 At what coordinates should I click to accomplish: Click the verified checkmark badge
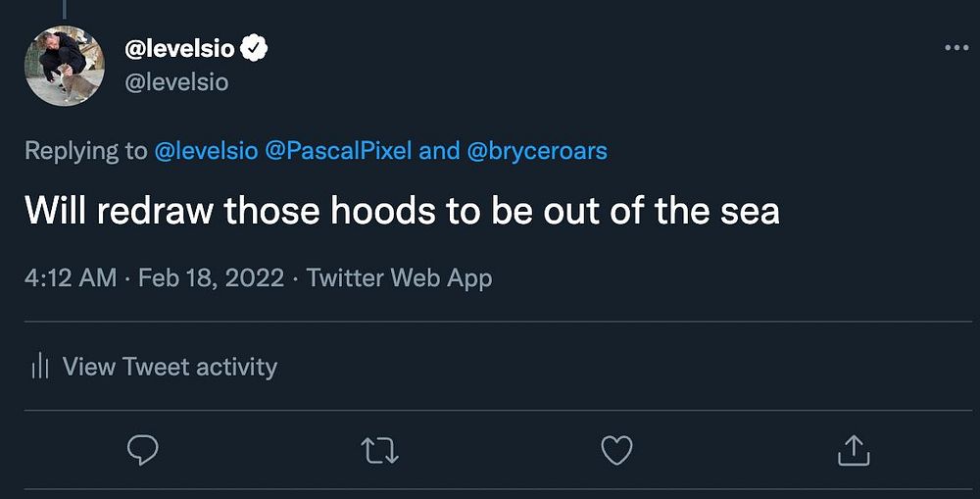pos(255,47)
